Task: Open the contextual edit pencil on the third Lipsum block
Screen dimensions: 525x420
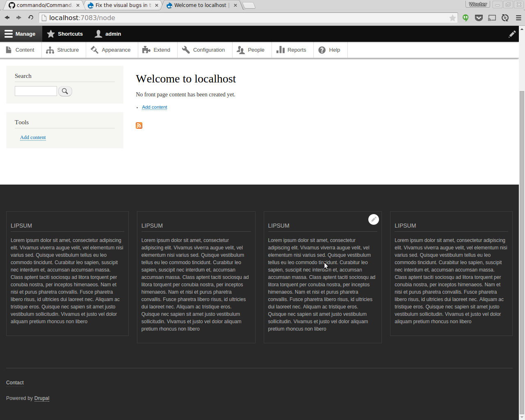Action: (x=373, y=219)
